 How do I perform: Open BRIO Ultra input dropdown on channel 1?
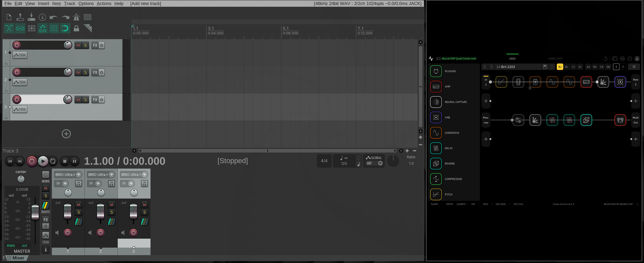click(68, 175)
